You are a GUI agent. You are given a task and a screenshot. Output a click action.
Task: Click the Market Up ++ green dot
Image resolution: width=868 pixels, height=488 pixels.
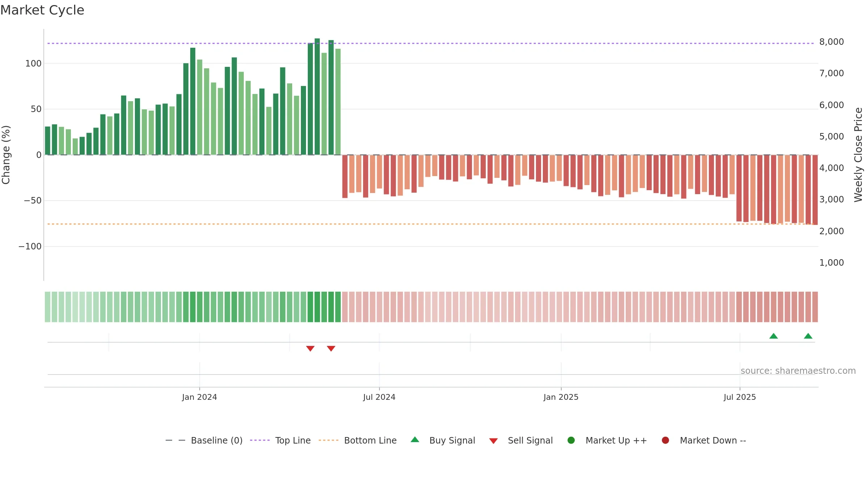(571, 440)
